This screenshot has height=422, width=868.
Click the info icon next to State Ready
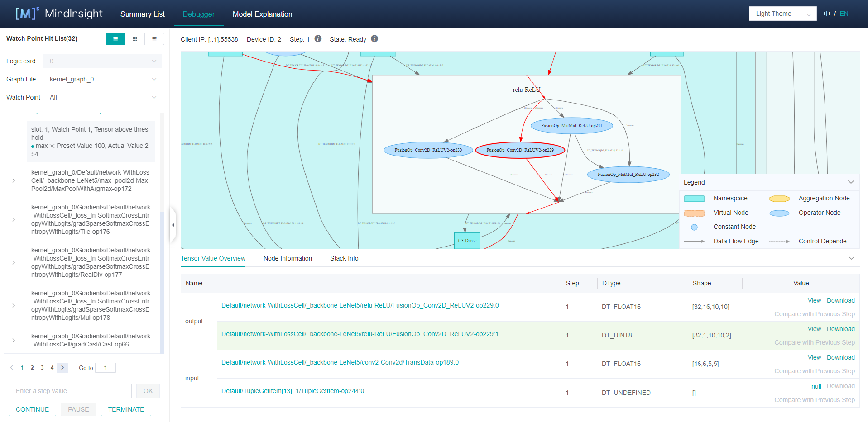point(374,39)
